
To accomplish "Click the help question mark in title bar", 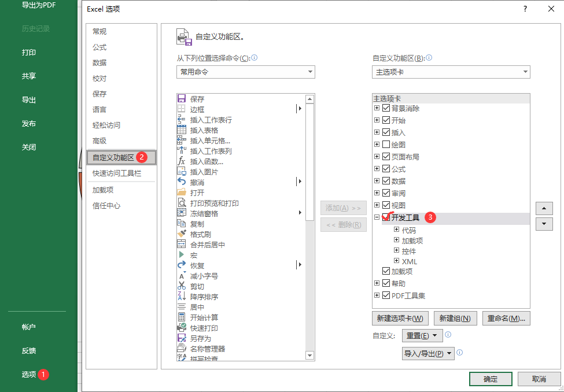I will 525,9.
